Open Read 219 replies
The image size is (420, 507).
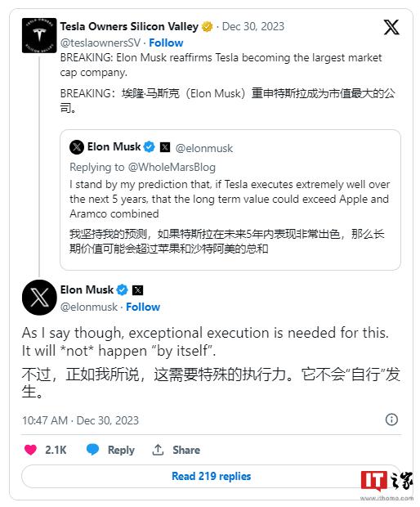click(212, 476)
